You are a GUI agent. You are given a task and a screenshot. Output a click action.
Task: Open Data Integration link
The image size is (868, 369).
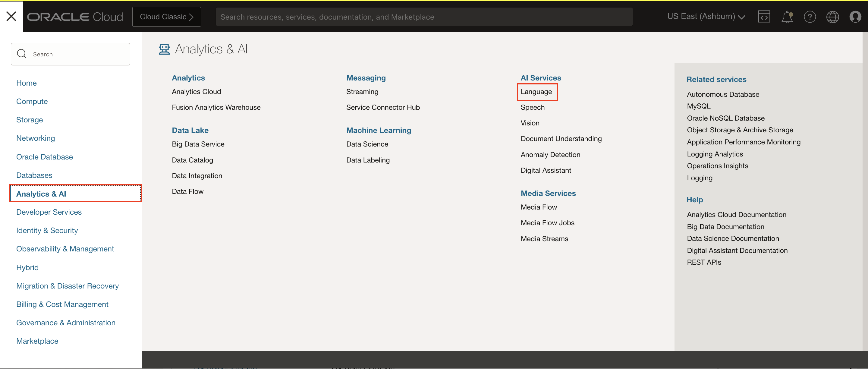click(x=197, y=175)
